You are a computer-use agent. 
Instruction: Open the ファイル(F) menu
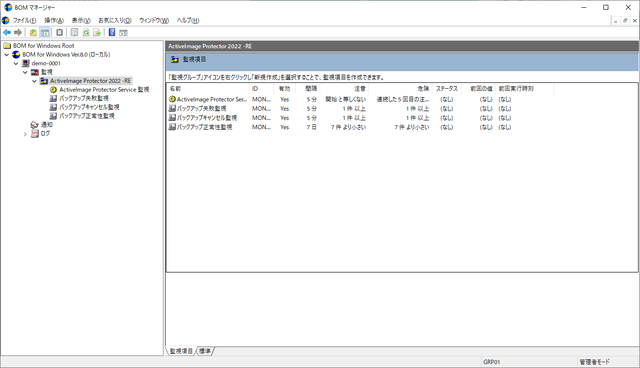(x=24, y=20)
